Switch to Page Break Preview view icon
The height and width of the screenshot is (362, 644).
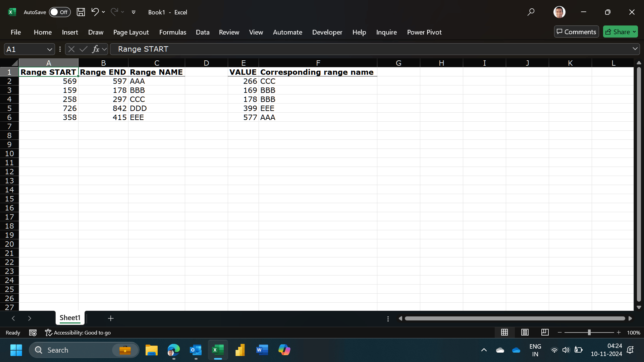[x=545, y=332]
